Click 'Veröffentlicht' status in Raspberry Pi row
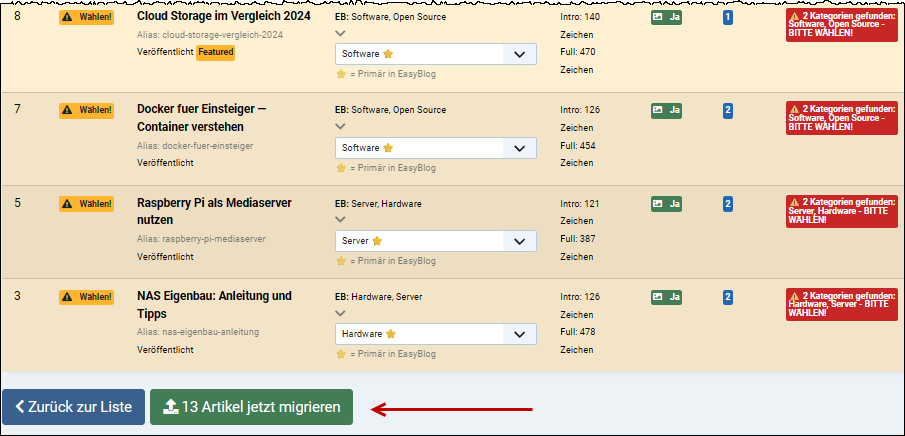Screen dimensions: 905x436 click(165, 256)
